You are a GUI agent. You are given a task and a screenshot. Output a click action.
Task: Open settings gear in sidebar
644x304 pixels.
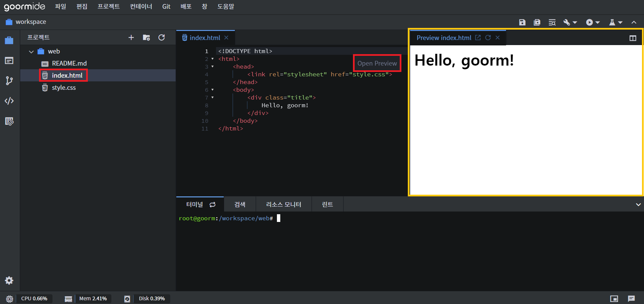coord(9,280)
